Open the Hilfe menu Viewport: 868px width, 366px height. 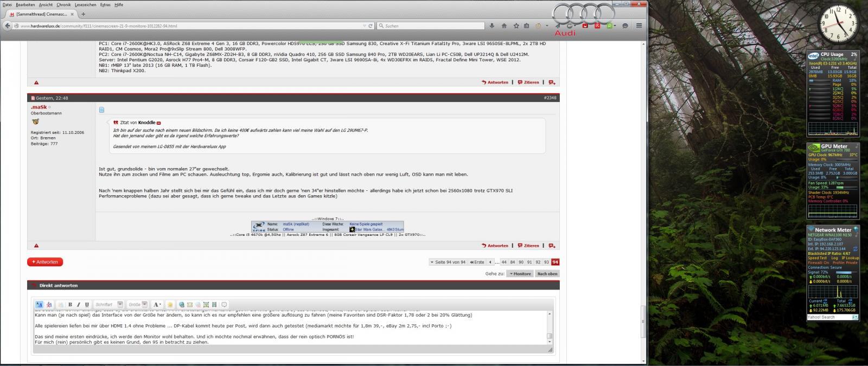point(119,4)
